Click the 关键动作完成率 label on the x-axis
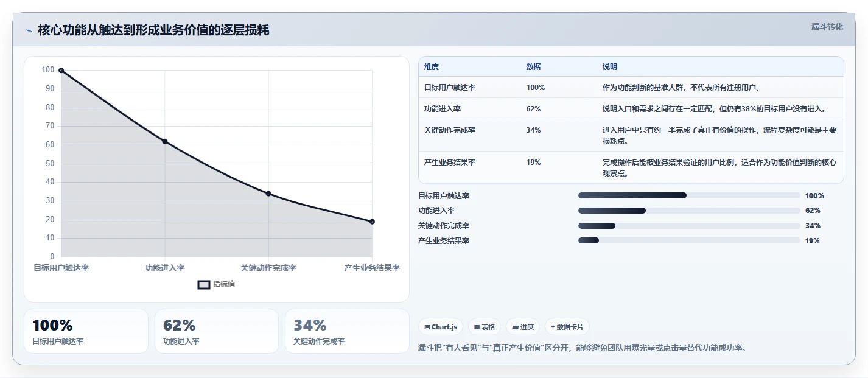Viewport: 868px width, 378px height. click(268, 268)
